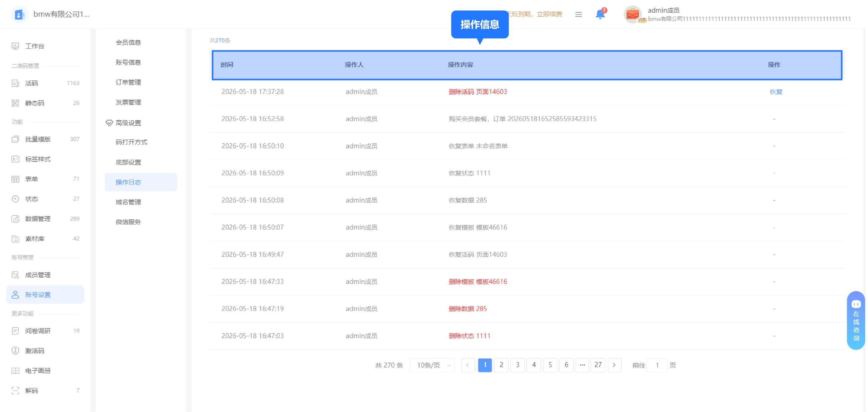Click 恢复 link for 删除活码 row
The width and height of the screenshot is (868, 412).
click(x=776, y=92)
